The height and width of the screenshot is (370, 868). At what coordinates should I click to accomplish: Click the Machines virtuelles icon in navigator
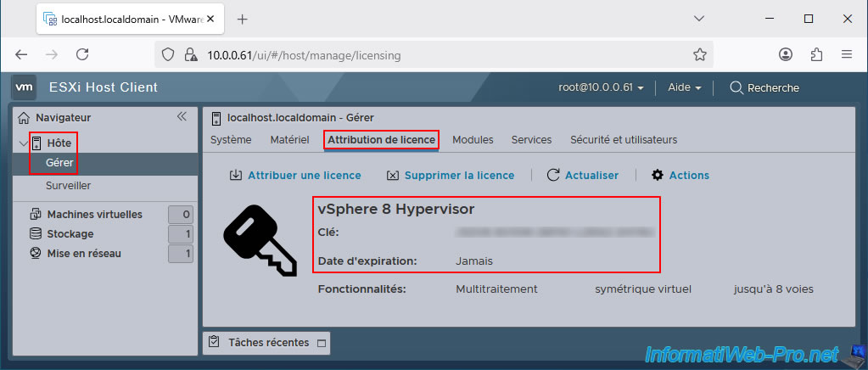(x=36, y=214)
